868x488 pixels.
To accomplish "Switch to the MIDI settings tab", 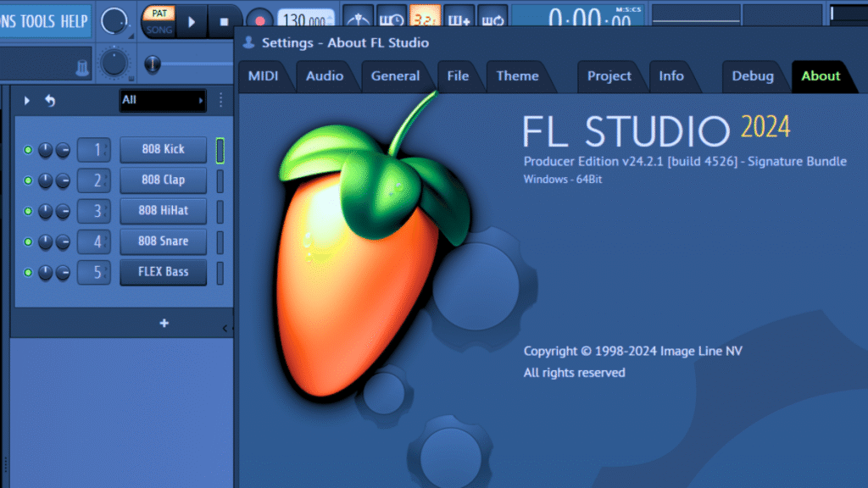I will pyautogui.click(x=263, y=76).
